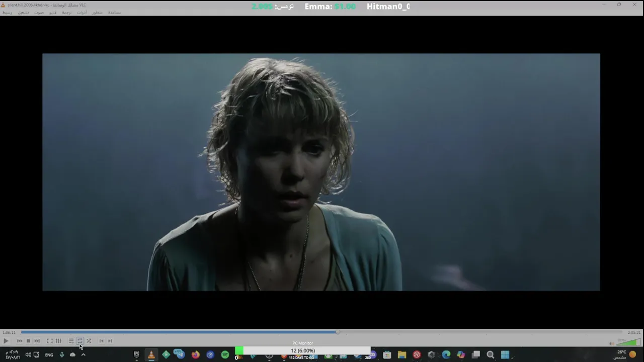The image size is (644, 362).
Task: Open the منظور (View) menu
Action: tap(98, 12)
